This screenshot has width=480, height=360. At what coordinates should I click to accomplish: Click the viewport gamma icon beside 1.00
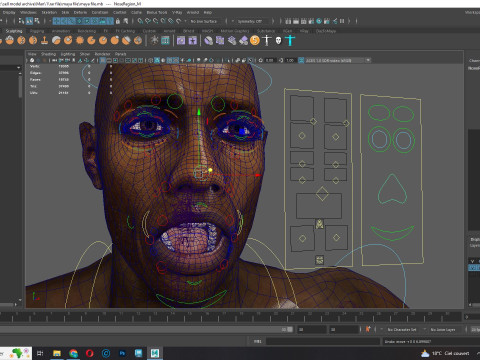[x=281, y=60]
